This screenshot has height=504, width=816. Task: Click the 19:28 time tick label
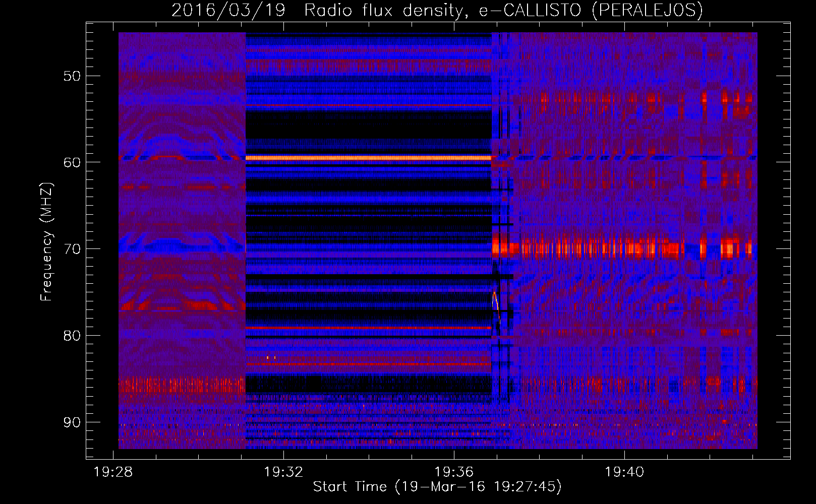pyautogui.click(x=113, y=472)
